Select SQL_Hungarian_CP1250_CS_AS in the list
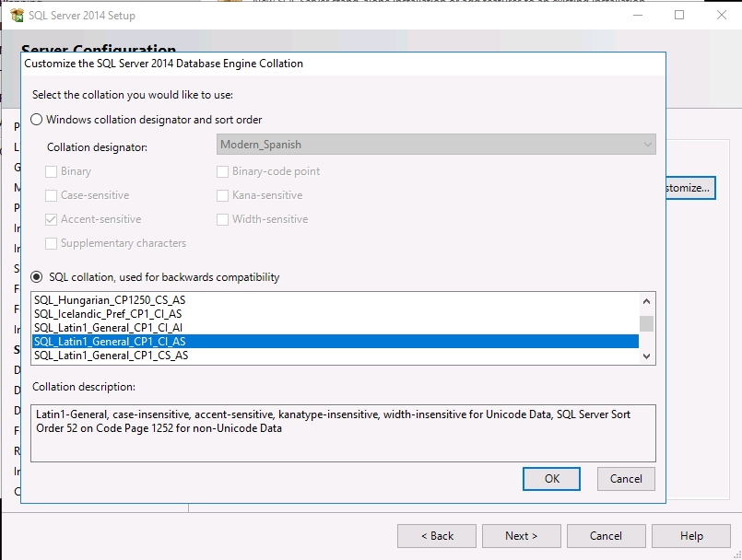The height and width of the screenshot is (560, 742). pos(335,300)
